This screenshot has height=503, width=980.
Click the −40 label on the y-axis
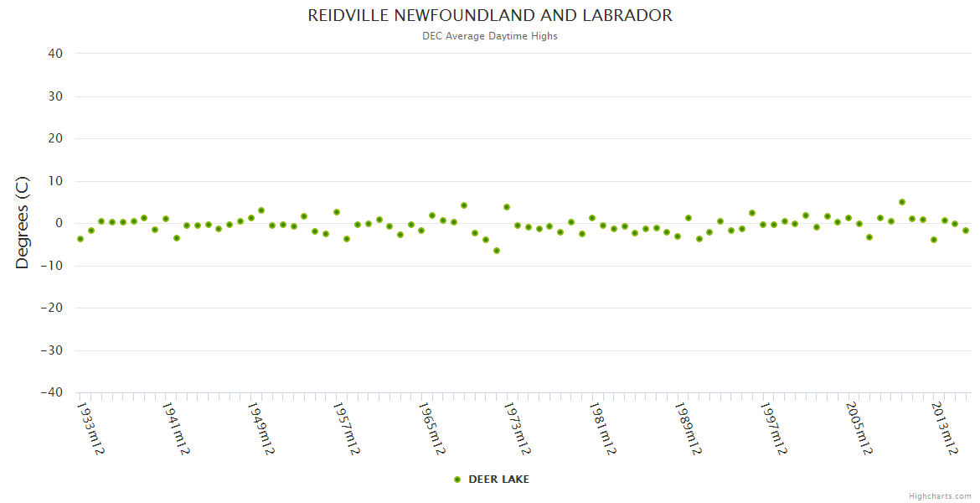[x=52, y=392]
